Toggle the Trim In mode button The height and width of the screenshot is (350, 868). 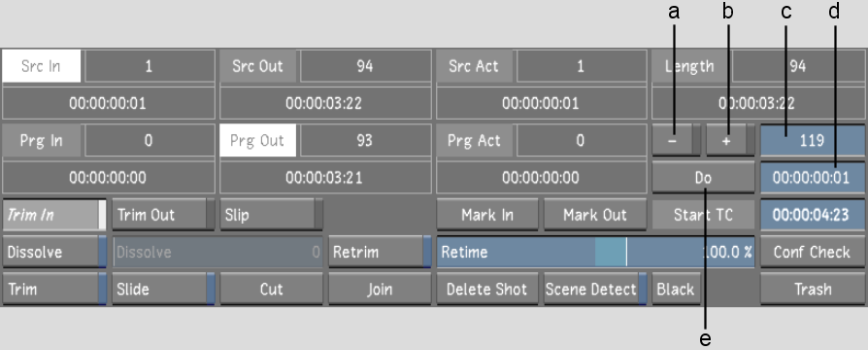click(54, 215)
